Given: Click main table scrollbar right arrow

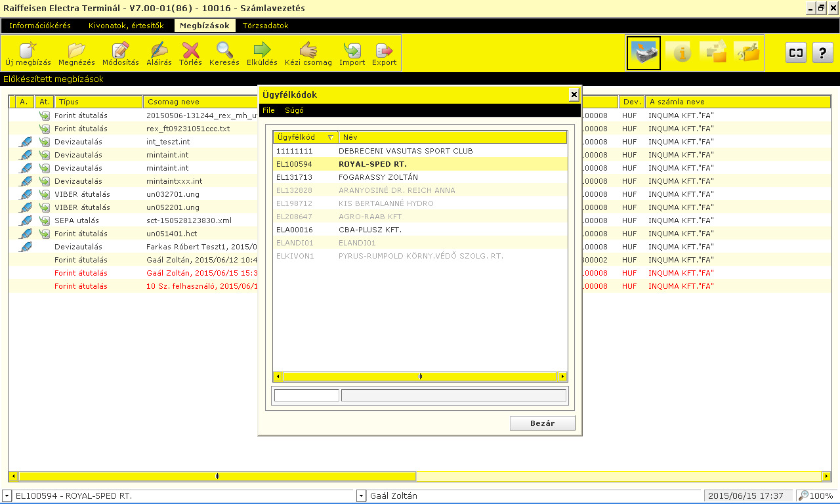Looking at the screenshot, I should (x=826, y=476).
